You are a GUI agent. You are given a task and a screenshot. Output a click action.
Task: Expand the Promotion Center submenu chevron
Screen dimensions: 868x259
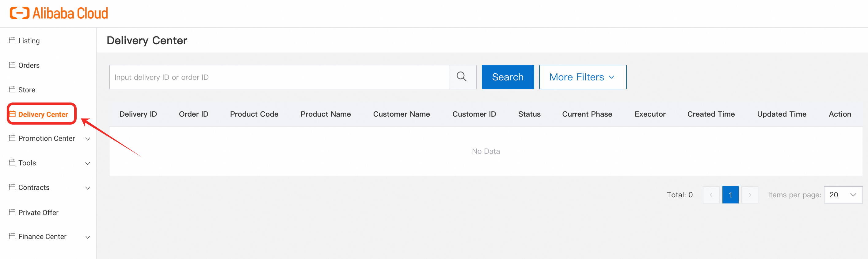pos(88,139)
